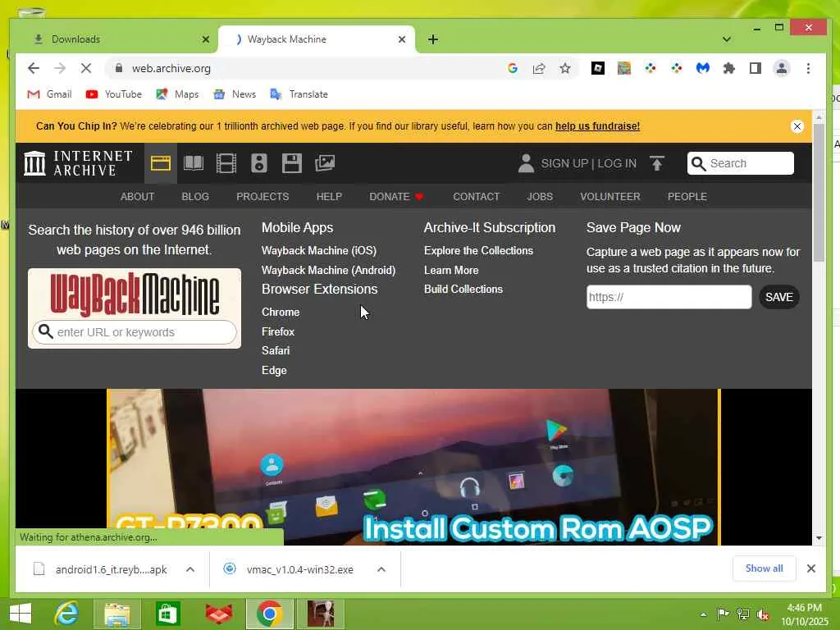This screenshot has height=630, width=840.
Task: Open the Chrome profile avatar
Action: tap(782, 68)
